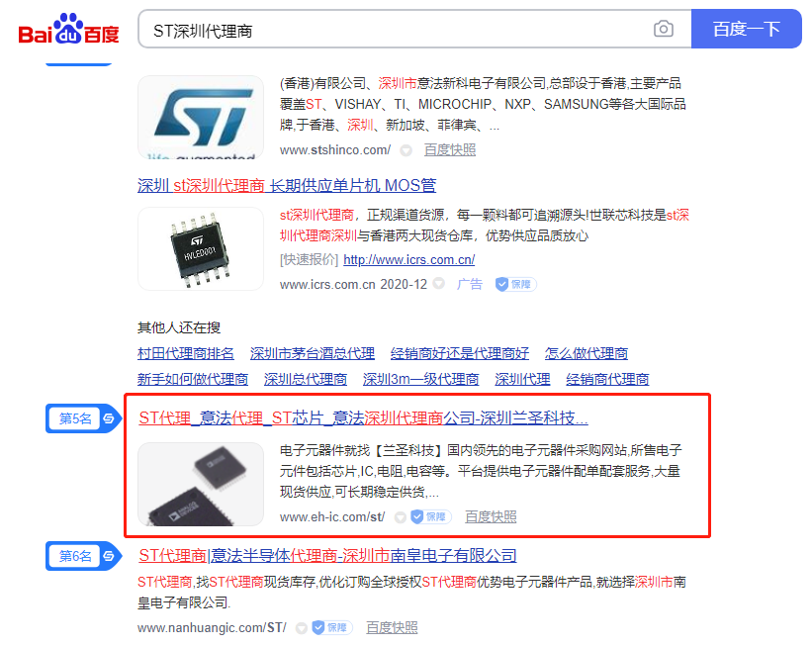Click the ST logo thumbnail image

click(x=201, y=117)
